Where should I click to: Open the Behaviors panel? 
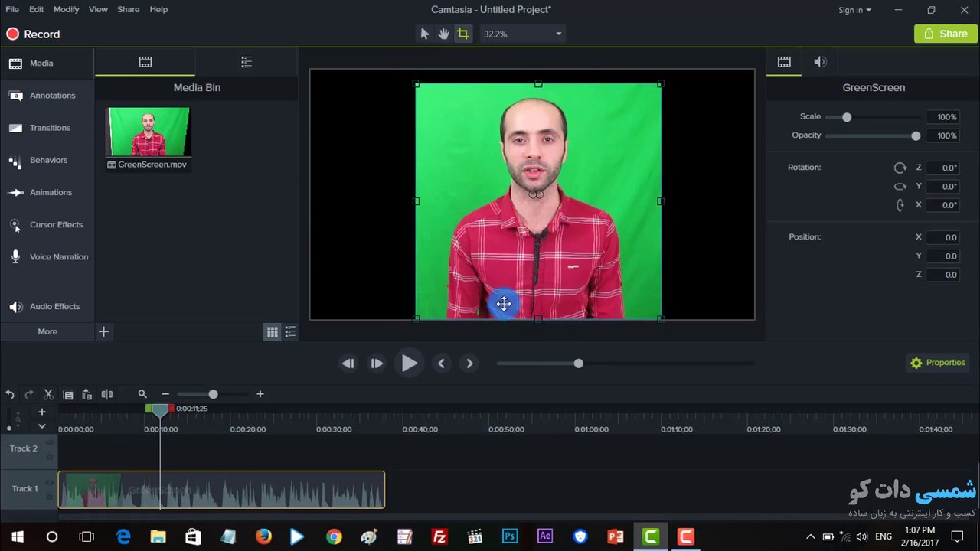(x=47, y=160)
